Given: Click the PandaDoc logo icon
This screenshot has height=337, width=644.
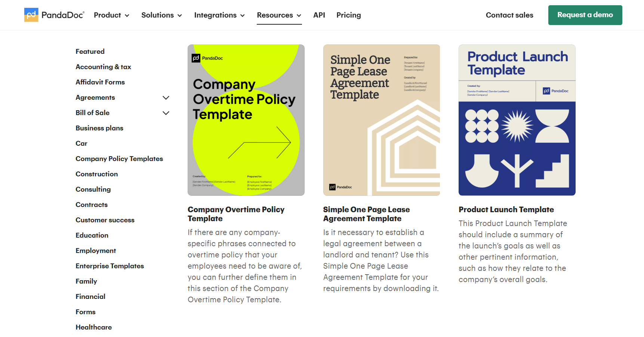Looking at the screenshot, I should [31, 15].
